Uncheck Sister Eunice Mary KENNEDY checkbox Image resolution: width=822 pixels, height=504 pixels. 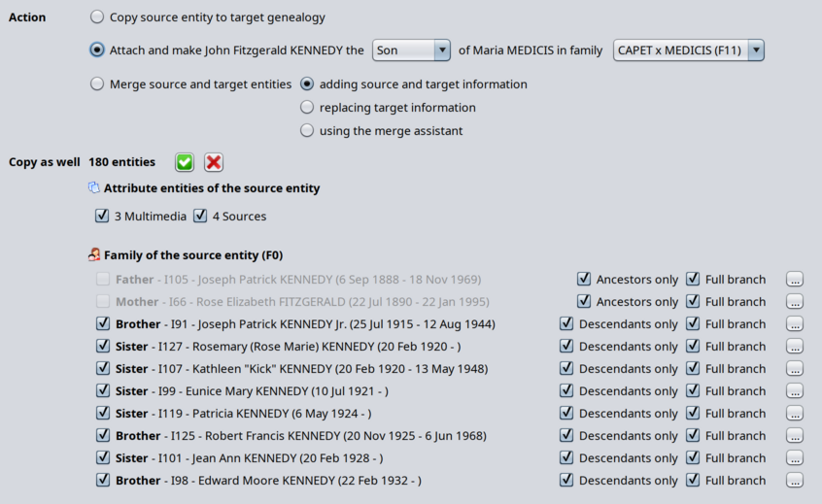tap(103, 391)
